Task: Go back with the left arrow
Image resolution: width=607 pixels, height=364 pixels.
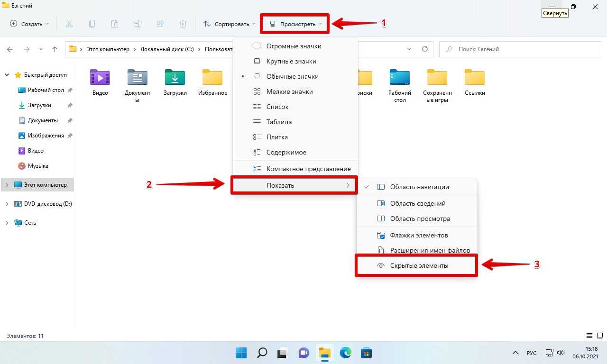Action: point(10,49)
